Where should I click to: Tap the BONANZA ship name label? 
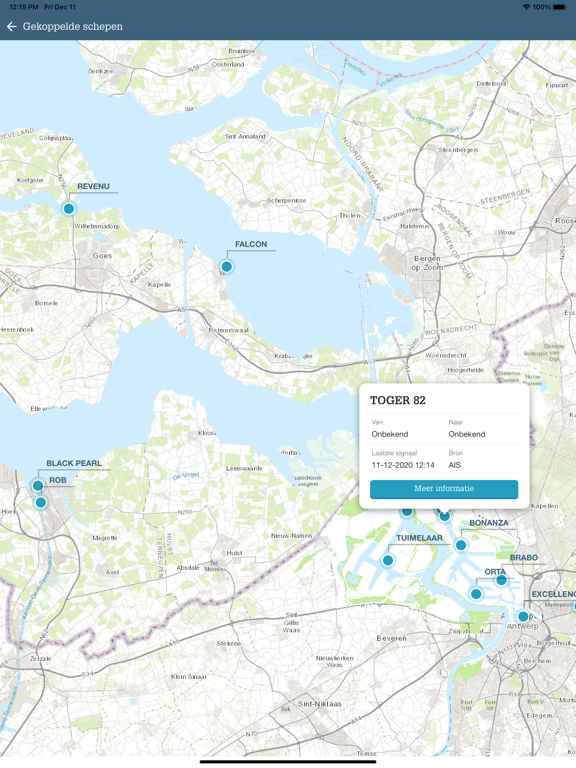[489, 523]
